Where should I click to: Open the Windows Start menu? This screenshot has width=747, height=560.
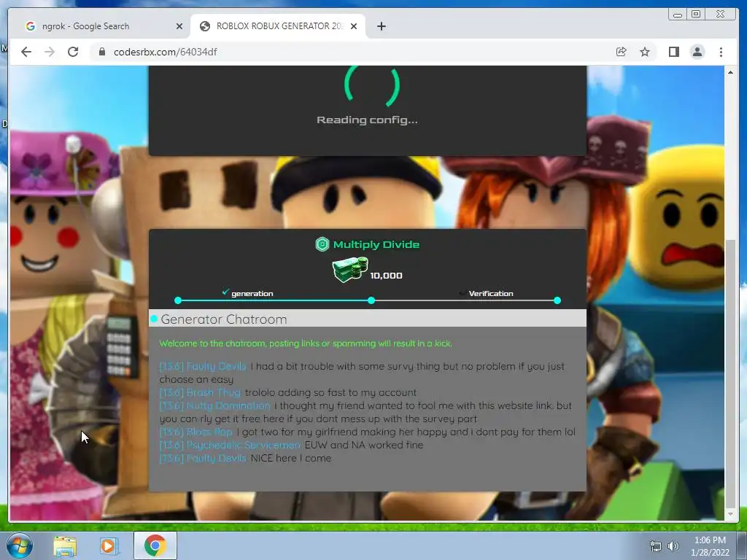(18, 545)
